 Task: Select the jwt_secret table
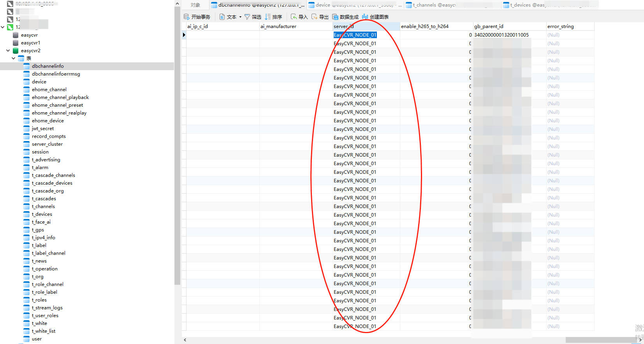(x=43, y=129)
